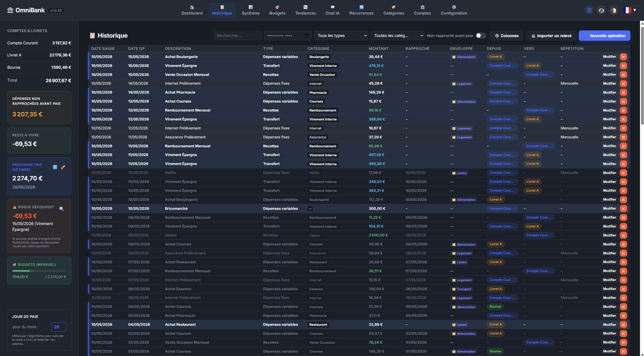Open the Comptes tab
The width and height of the screenshot is (644, 356).
[x=422, y=10]
